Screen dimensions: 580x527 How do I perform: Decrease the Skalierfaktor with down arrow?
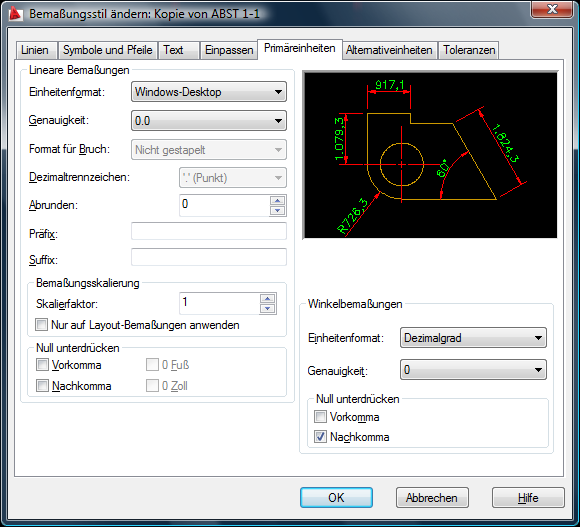pyautogui.click(x=267, y=308)
